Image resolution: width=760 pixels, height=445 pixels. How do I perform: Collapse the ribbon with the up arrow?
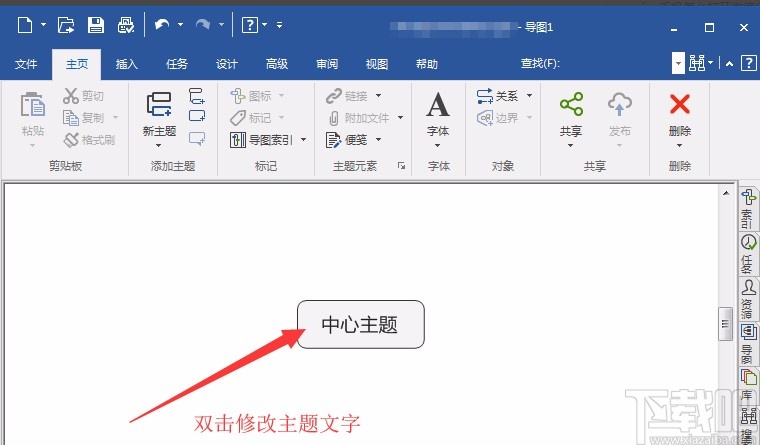click(729, 64)
